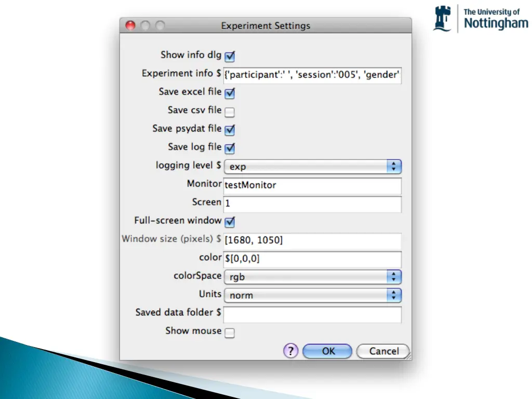Click the Saved data folder field
Viewport: 532px width, 399px height.
point(312,314)
